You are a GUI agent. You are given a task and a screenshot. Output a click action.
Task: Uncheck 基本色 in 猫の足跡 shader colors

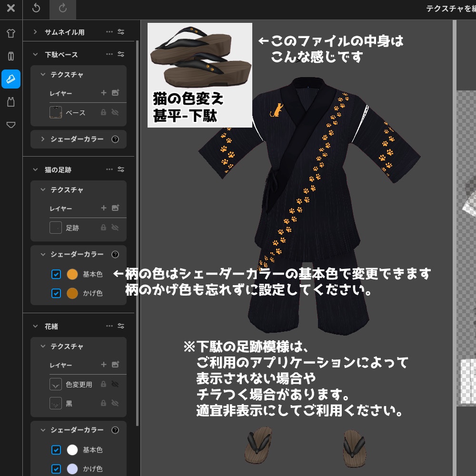pos(56,274)
